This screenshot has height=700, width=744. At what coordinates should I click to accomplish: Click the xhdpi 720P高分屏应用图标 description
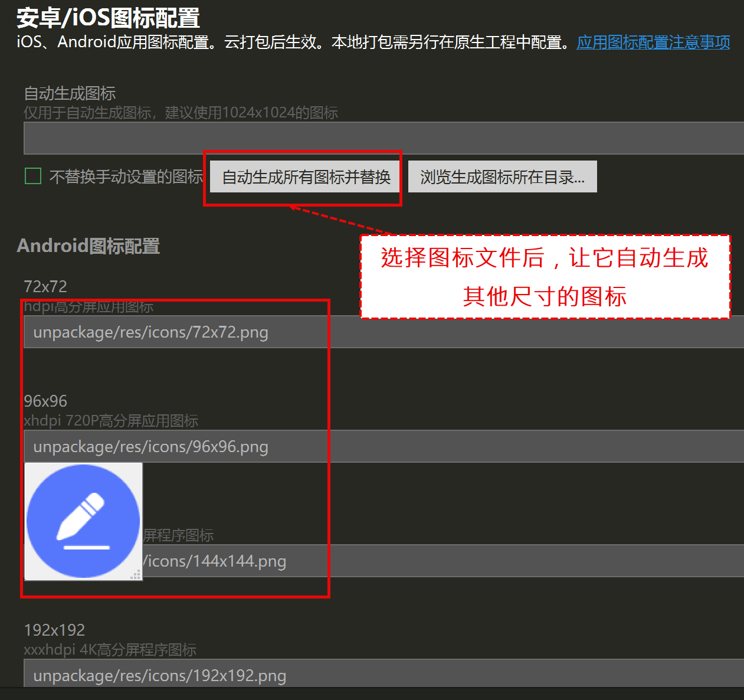coord(111,421)
